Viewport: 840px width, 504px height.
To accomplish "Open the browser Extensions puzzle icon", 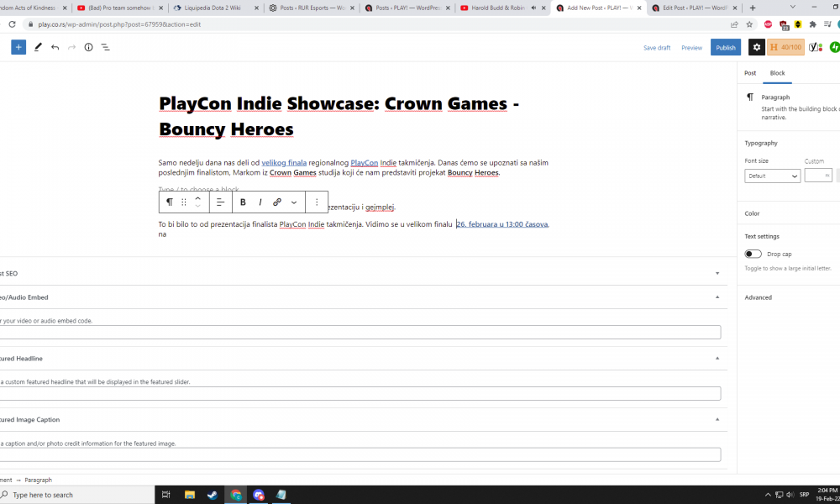I will (812, 24).
